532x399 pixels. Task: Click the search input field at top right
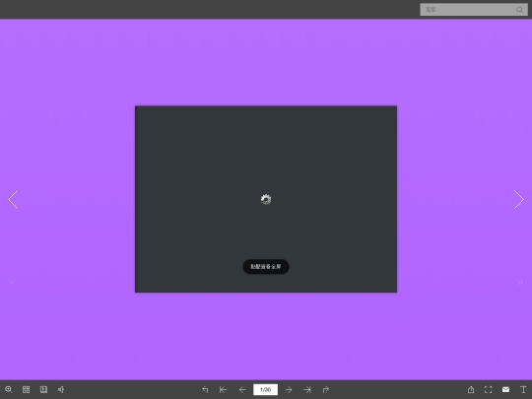pos(474,10)
